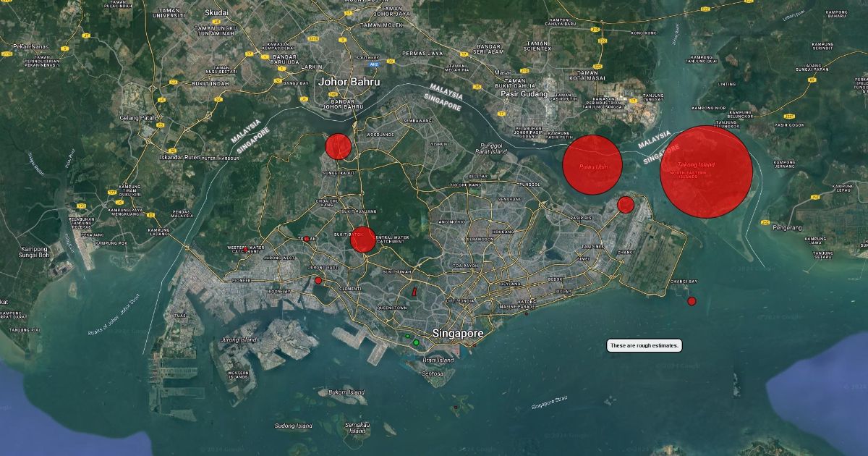Click the 'Sudong Island' label

point(294,426)
